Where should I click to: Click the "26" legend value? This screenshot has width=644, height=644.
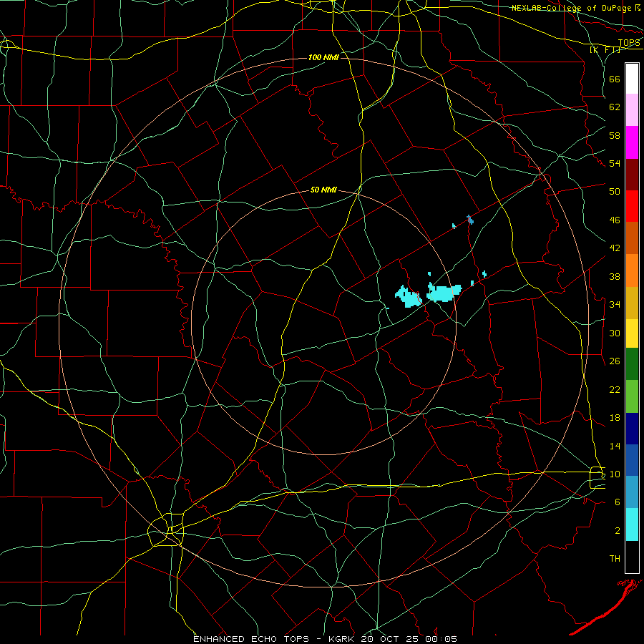click(615, 361)
